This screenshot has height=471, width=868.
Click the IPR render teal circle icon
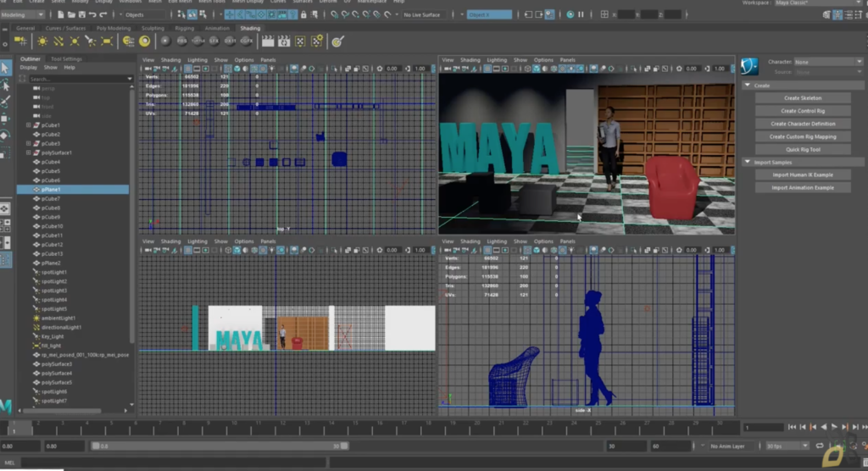pyautogui.click(x=570, y=15)
